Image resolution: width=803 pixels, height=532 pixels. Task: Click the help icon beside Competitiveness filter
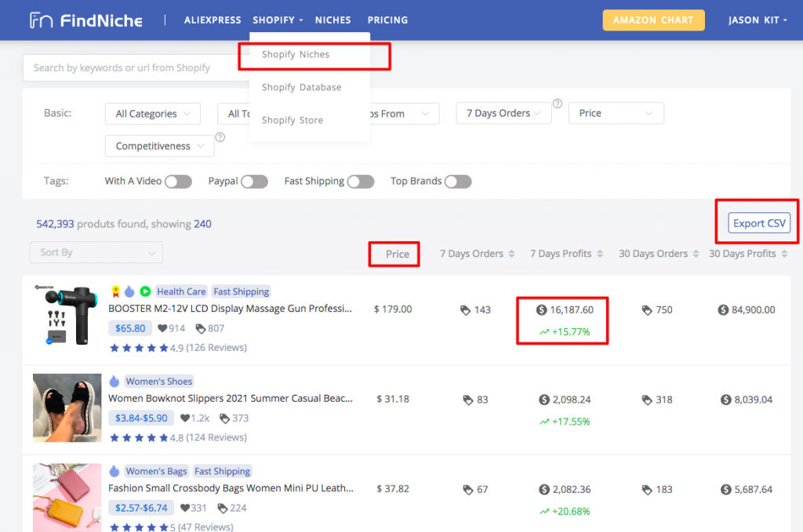pyautogui.click(x=220, y=137)
